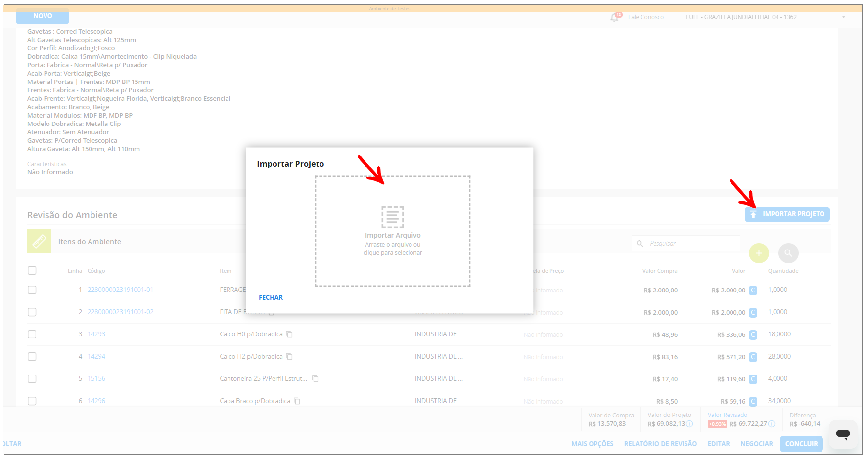This screenshot has width=868, height=458.
Task: Click the C badge beside R$ 571,20
Action: coord(753,357)
